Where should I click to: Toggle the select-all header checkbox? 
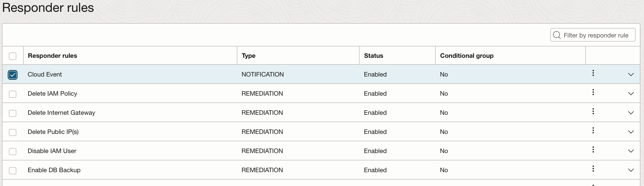click(13, 56)
